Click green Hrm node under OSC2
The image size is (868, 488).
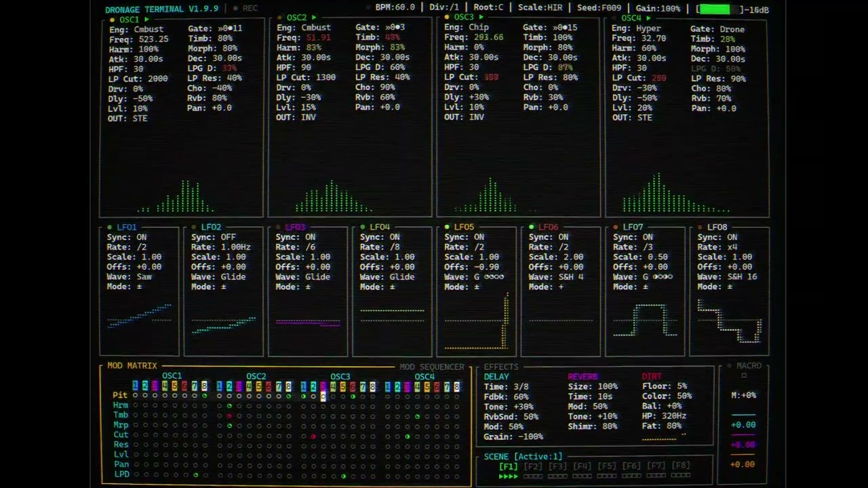(x=229, y=405)
